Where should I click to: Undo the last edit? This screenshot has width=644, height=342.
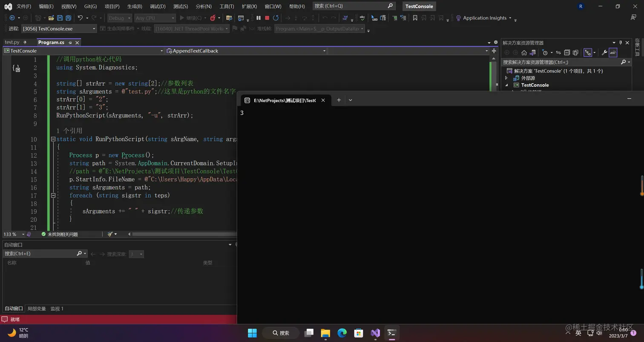coord(80,18)
